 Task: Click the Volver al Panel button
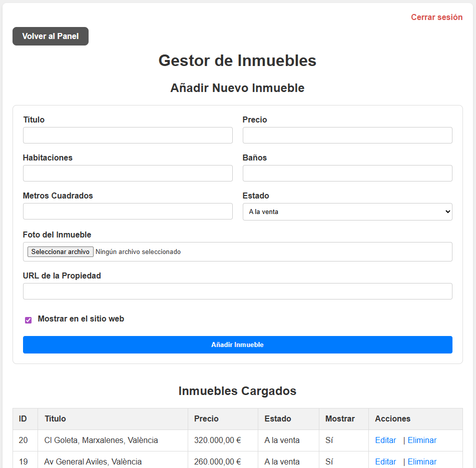click(x=51, y=36)
